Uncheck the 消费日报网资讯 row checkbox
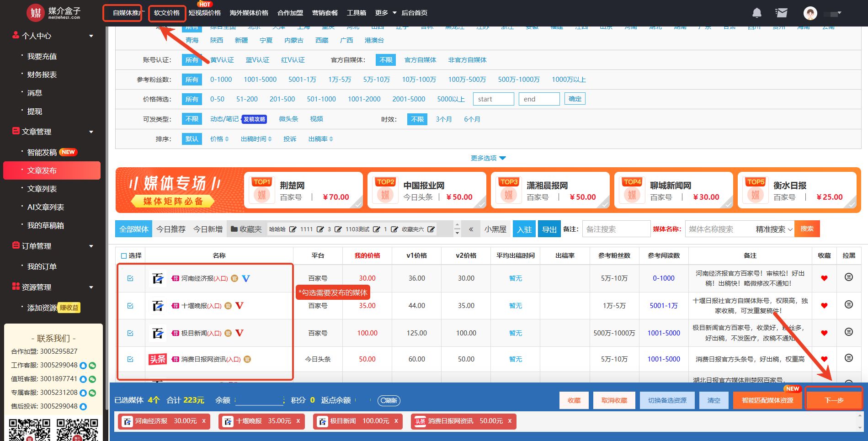 pyautogui.click(x=130, y=359)
